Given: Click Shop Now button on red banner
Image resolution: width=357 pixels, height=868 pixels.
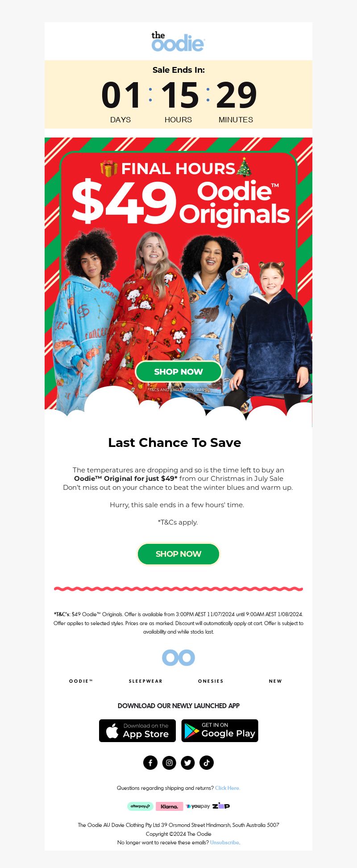Looking at the screenshot, I should [x=178, y=371].
